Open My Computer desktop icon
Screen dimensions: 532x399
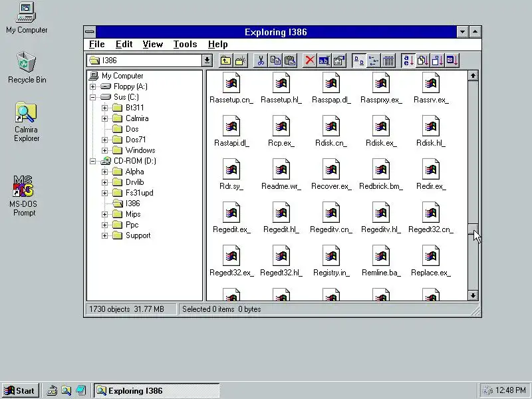pos(27,18)
